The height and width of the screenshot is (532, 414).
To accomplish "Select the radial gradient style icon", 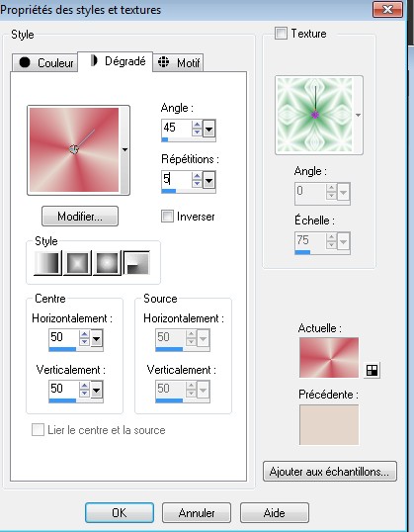I will click(136, 263).
